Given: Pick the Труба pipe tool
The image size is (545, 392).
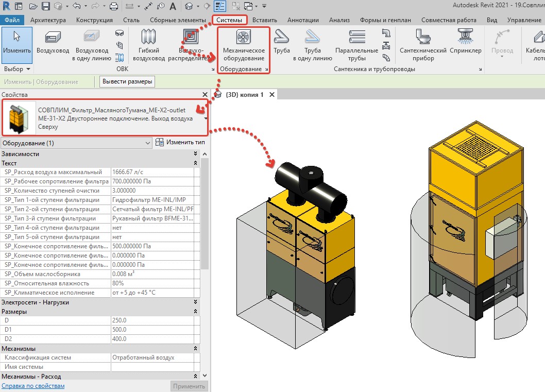Looking at the screenshot, I should click(282, 42).
